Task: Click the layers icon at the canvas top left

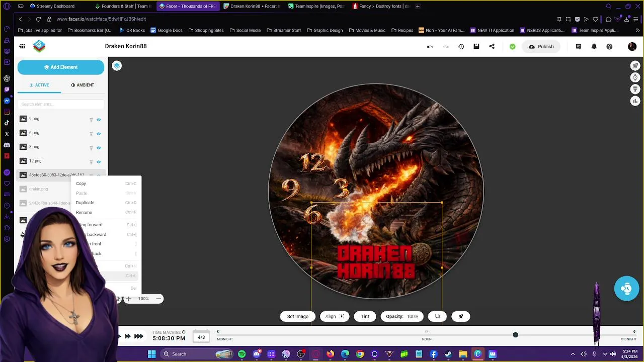Action: coord(117,66)
